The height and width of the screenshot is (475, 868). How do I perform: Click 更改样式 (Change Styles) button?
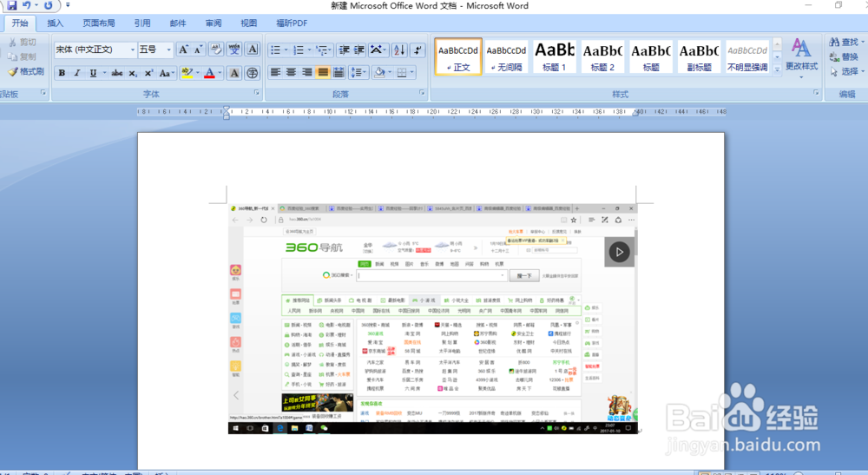click(801, 56)
